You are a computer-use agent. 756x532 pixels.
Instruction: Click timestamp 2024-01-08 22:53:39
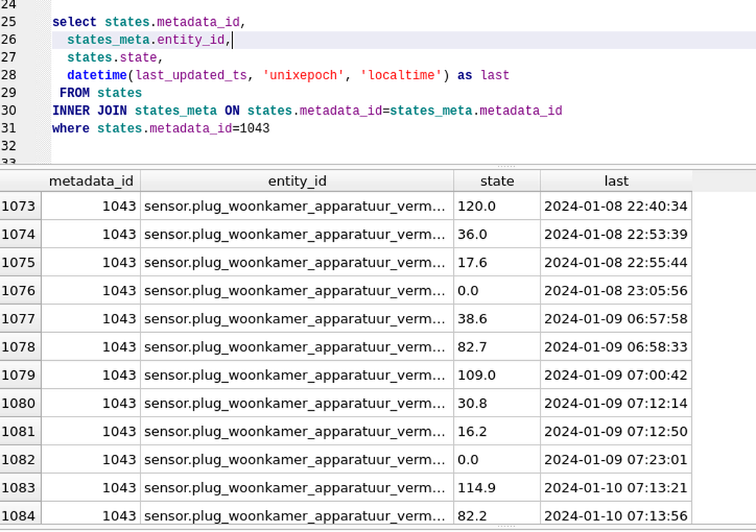(x=616, y=234)
